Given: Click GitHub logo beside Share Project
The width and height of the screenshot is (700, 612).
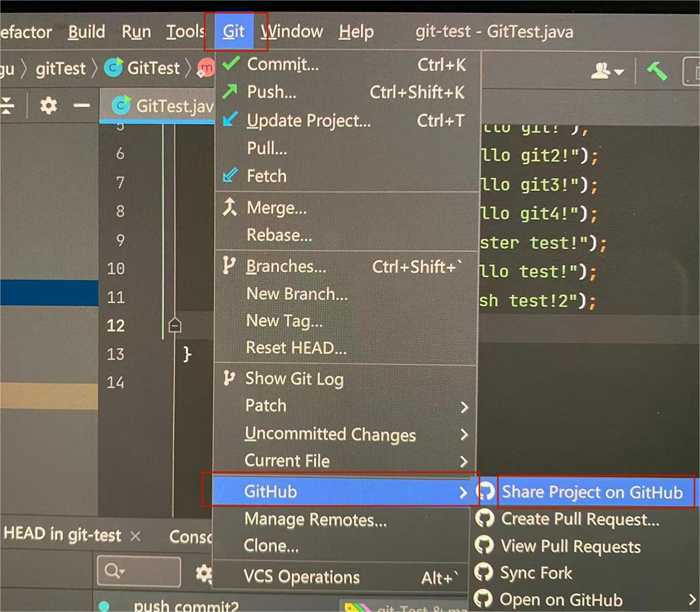Looking at the screenshot, I should click(x=486, y=491).
